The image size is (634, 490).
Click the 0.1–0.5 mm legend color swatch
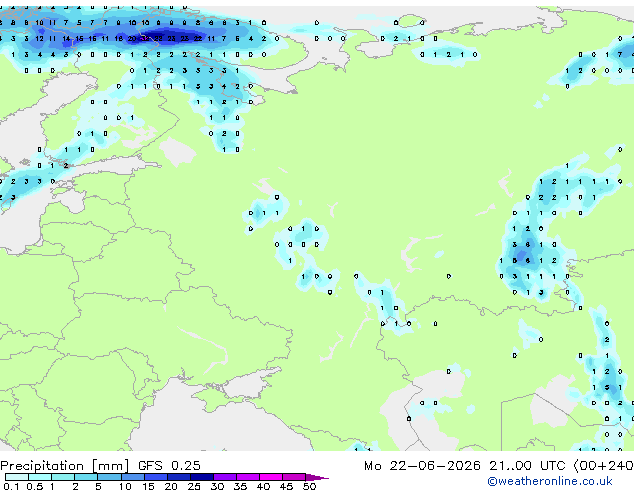pos(17,477)
